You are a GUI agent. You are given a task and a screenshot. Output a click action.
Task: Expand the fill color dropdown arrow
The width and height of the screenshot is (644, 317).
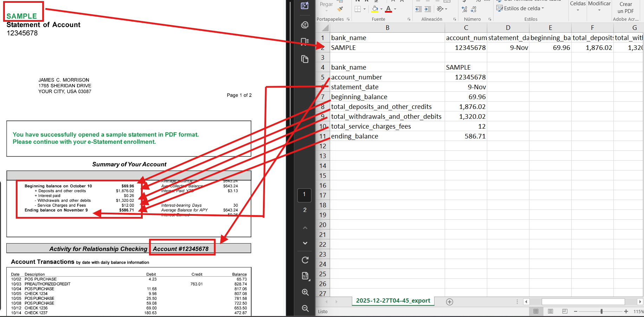[381, 9]
